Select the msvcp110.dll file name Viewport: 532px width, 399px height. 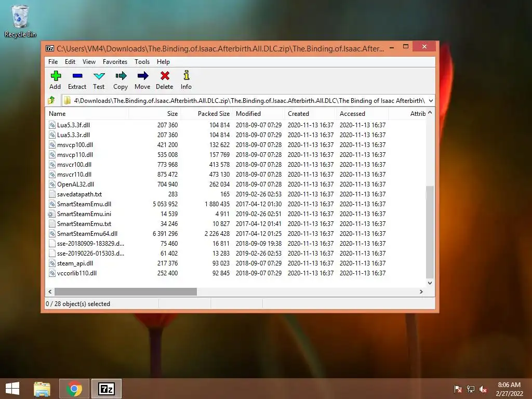click(x=75, y=154)
